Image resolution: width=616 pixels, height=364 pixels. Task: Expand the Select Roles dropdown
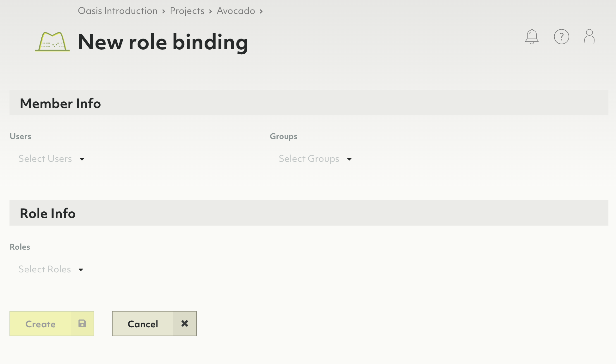tap(81, 269)
